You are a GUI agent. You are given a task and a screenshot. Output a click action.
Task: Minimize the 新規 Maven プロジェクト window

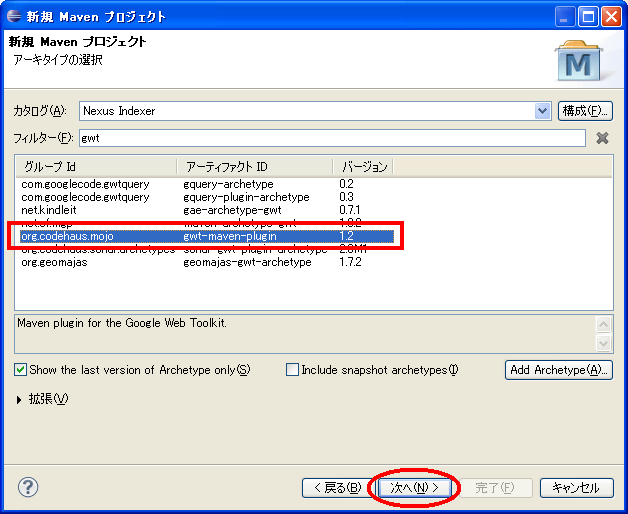coord(564,17)
